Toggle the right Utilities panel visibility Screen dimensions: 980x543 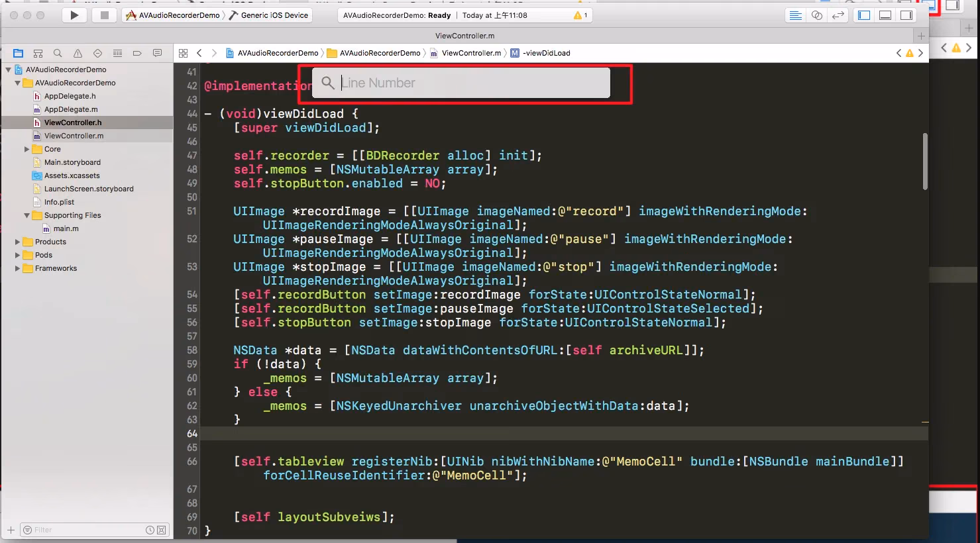coord(906,15)
